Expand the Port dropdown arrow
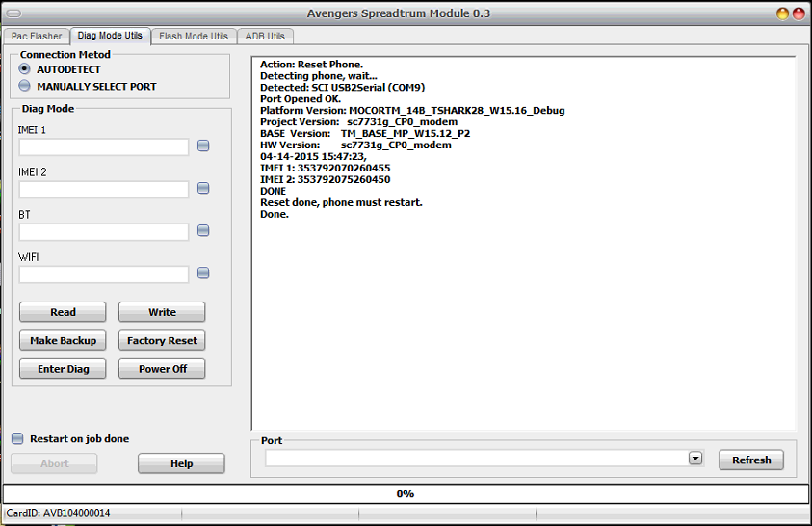 pos(695,459)
